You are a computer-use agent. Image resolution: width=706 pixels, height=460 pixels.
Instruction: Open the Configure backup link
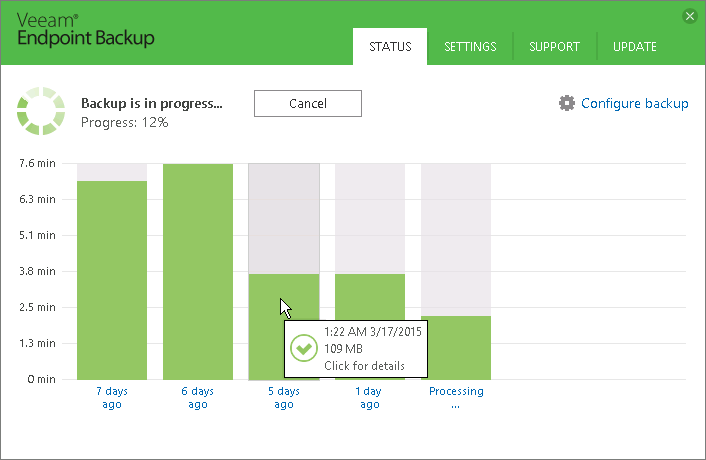pos(634,103)
